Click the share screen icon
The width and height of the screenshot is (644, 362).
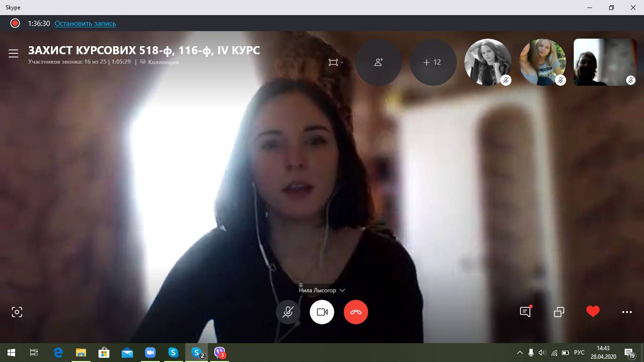pos(559,312)
